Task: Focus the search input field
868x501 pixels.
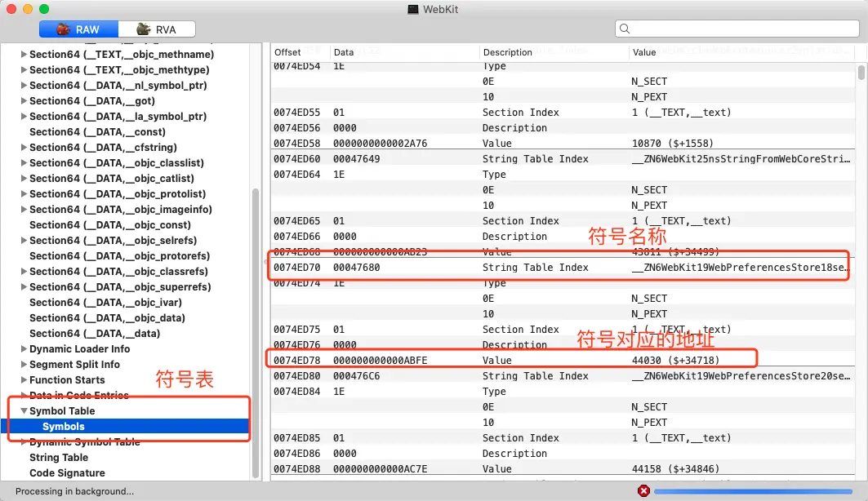Action: click(x=737, y=29)
